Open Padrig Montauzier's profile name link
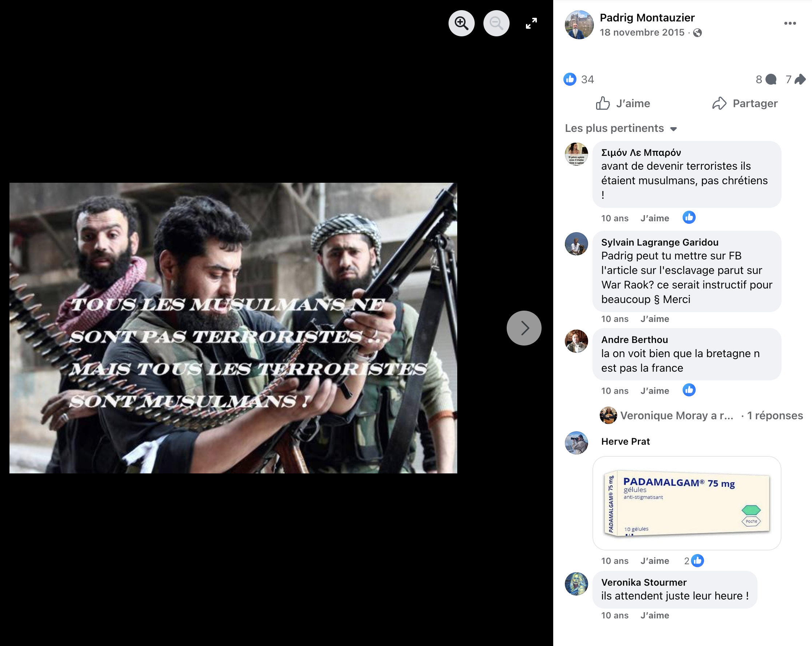Viewport: 812px width, 646px height. 647,18
